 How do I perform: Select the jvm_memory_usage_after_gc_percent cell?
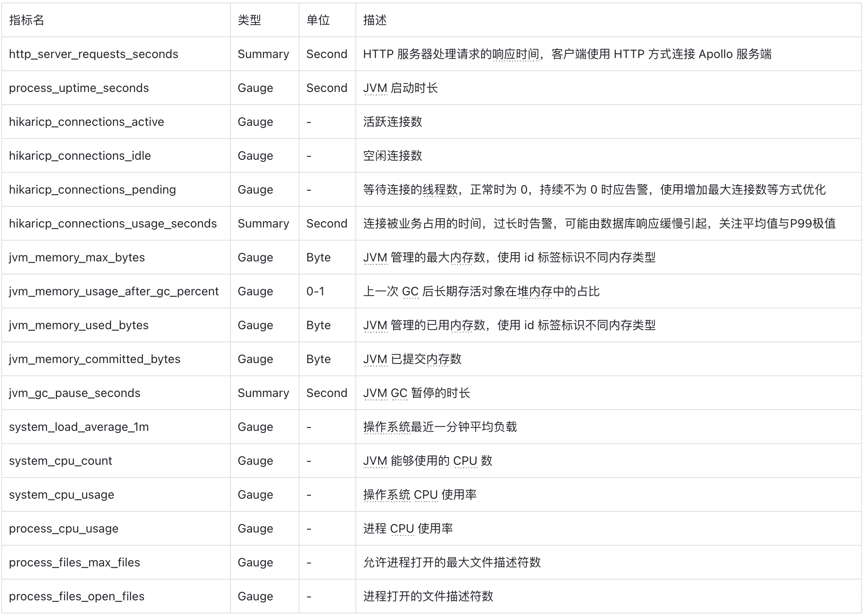click(114, 291)
